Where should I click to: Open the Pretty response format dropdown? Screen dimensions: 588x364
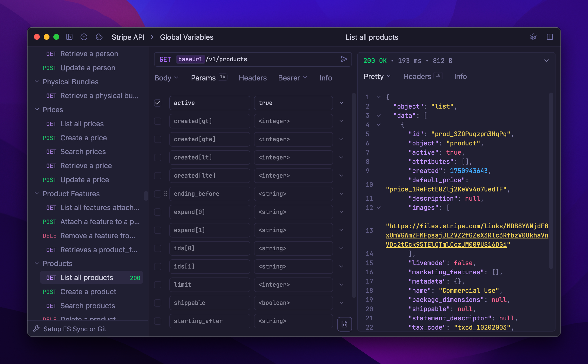tap(377, 77)
